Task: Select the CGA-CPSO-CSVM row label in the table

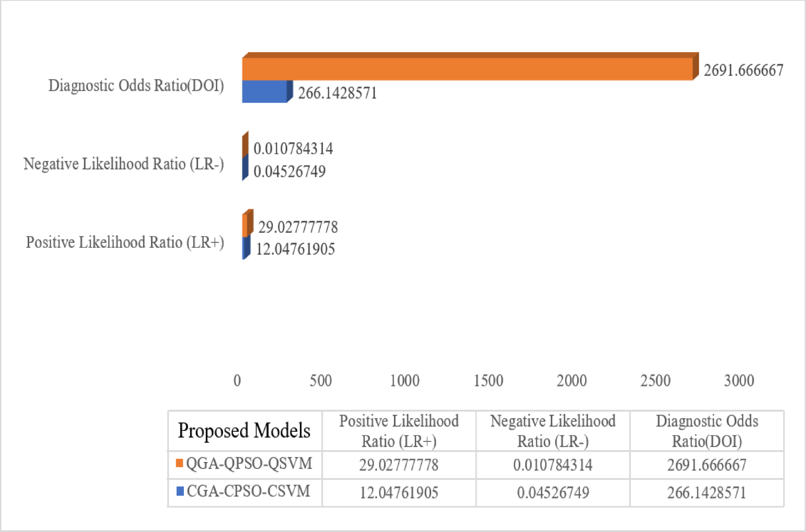Action: pos(248,491)
